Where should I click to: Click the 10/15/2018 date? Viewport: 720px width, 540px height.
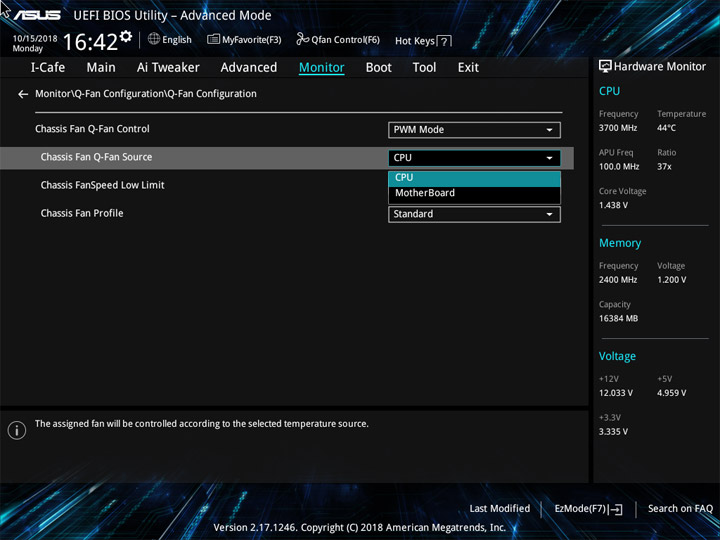click(35, 39)
